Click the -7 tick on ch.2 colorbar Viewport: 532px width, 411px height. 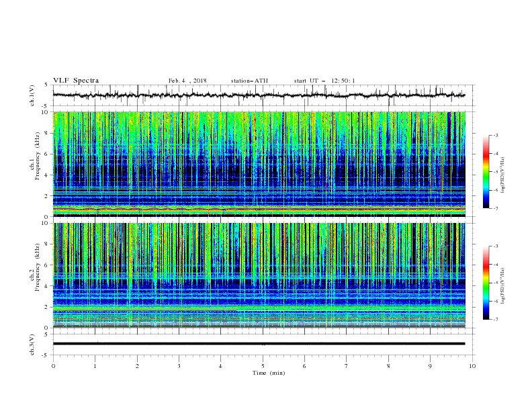coord(496,320)
